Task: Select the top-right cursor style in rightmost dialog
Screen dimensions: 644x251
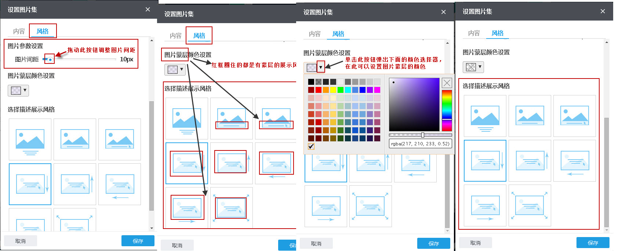Action: 574,116
